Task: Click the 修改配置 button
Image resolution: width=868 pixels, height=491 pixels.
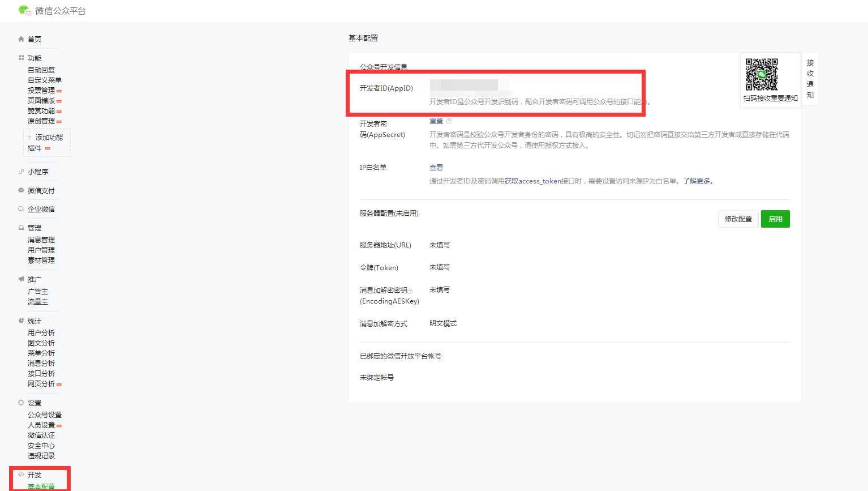Action: tap(738, 219)
